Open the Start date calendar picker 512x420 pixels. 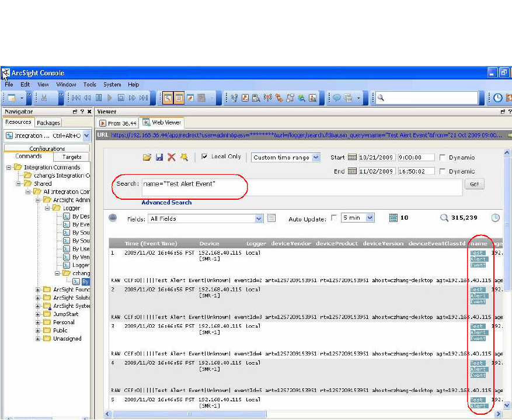point(352,157)
